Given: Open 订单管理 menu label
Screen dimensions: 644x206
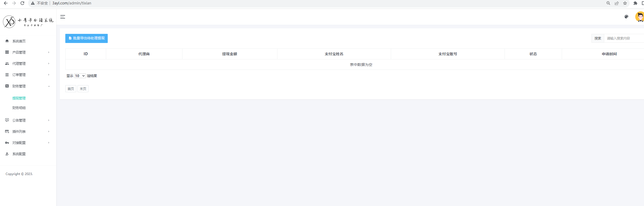Looking at the screenshot, I should (x=19, y=75).
